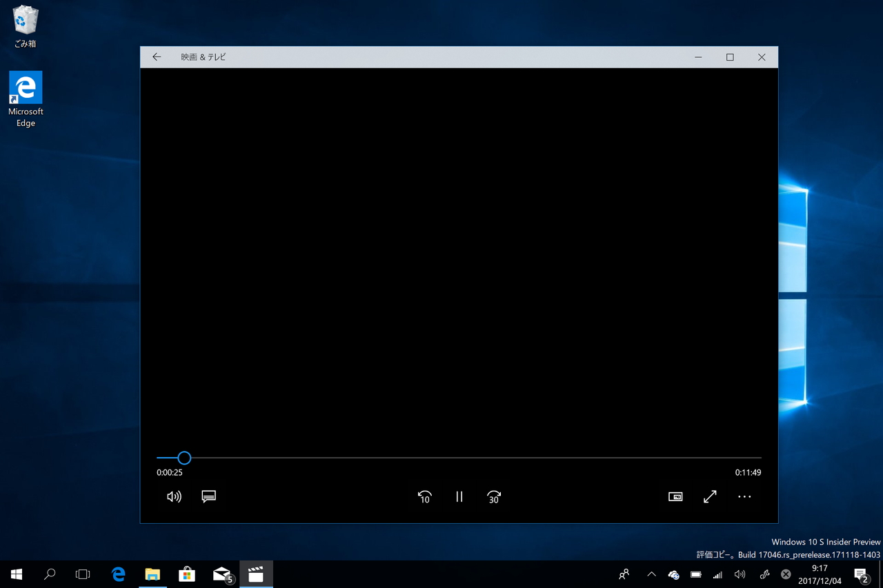
Task: Skip back 10 seconds
Action: coord(424,496)
